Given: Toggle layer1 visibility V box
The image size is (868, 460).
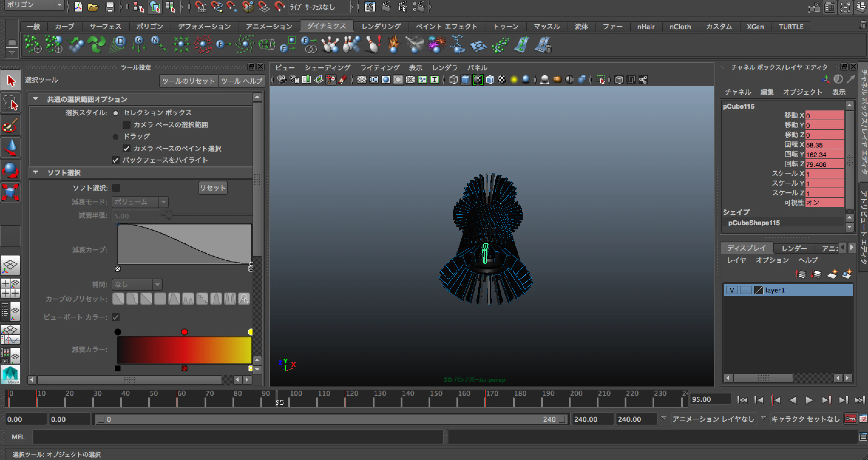Looking at the screenshot, I should (x=731, y=290).
